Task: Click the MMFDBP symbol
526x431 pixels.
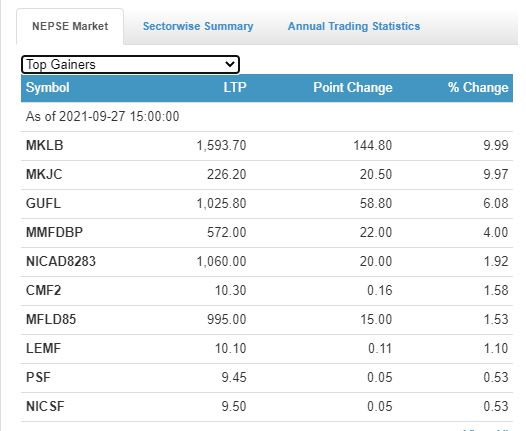Action: tap(54, 232)
